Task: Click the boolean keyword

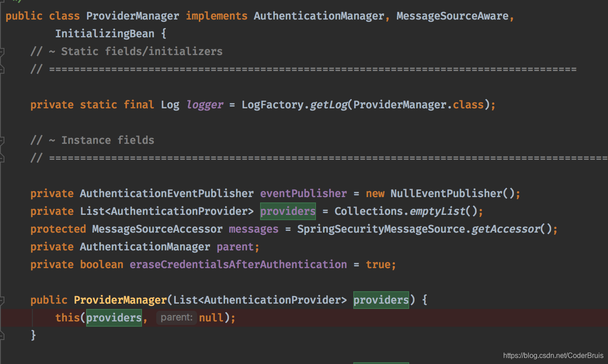Action: click(x=102, y=265)
